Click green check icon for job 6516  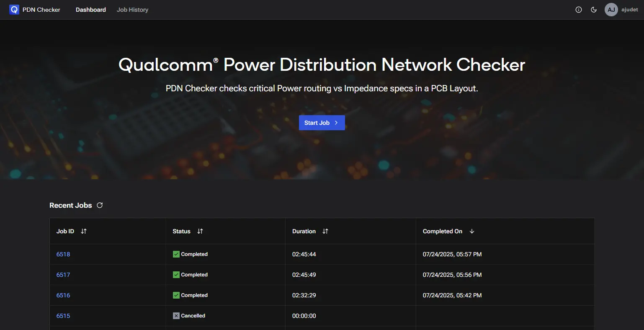pos(176,295)
